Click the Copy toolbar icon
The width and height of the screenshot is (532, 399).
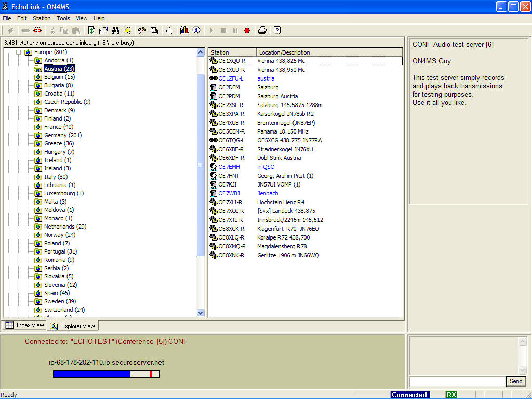tap(64, 31)
